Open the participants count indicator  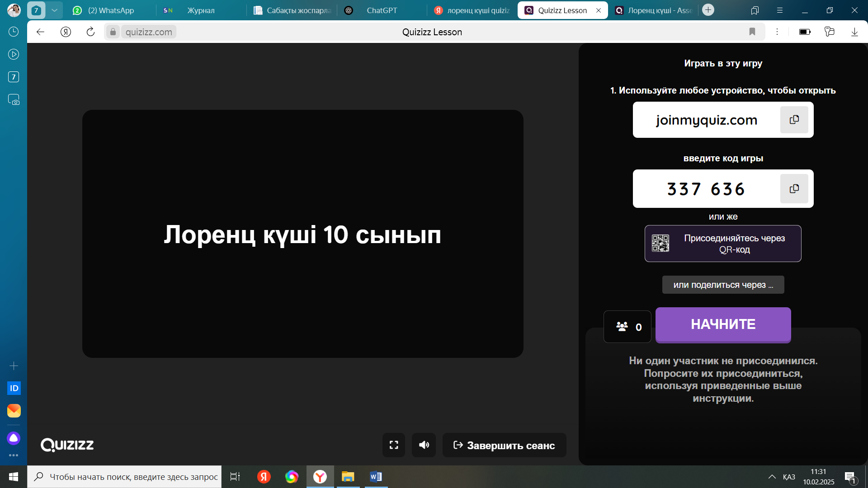click(x=627, y=327)
